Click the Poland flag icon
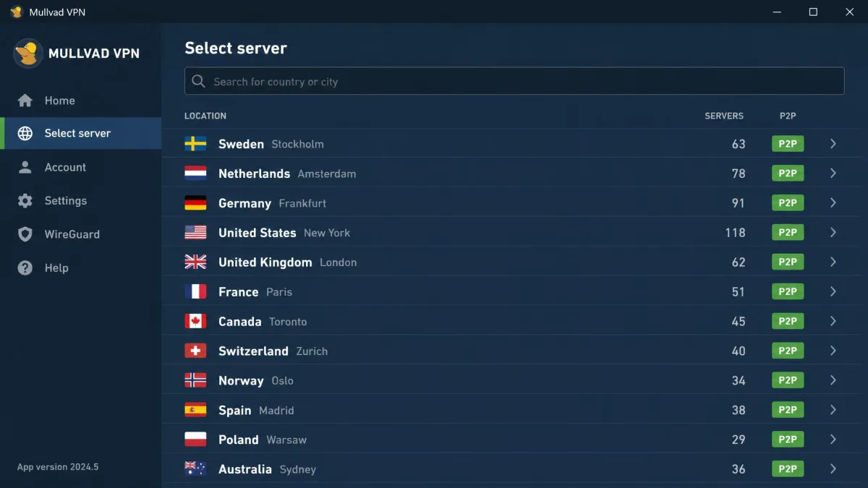 [195, 440]
